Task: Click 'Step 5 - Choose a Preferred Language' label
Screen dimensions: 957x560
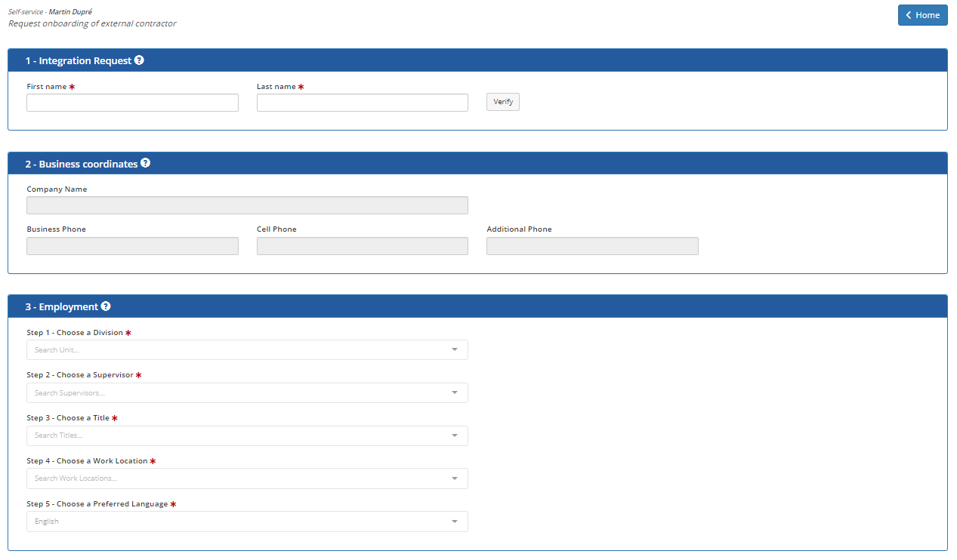Action: 97,504
